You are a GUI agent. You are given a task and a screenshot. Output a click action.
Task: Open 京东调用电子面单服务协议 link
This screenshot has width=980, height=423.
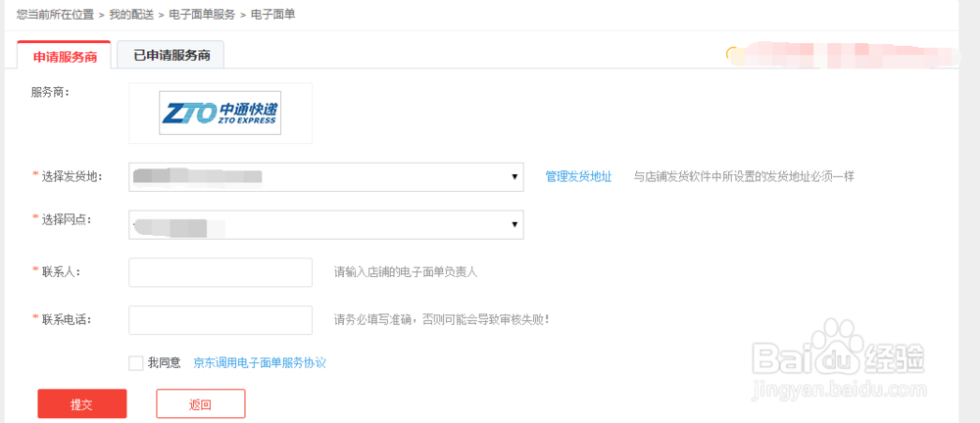[x=260, y=363]
